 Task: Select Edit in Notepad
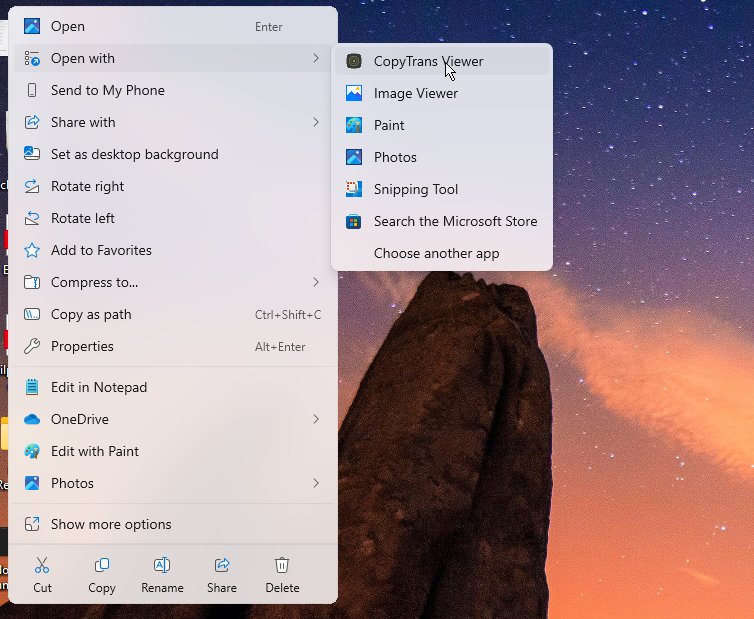click(173, 387)
